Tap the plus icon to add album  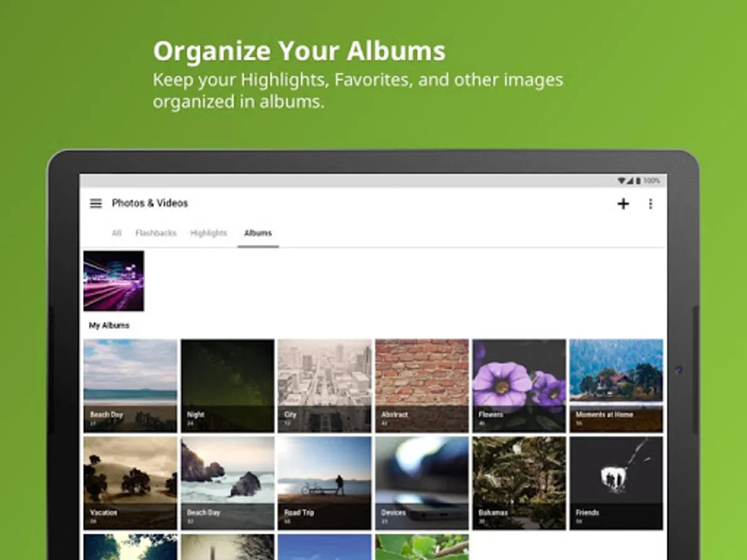pyautogui.click(x=623, y=203)
